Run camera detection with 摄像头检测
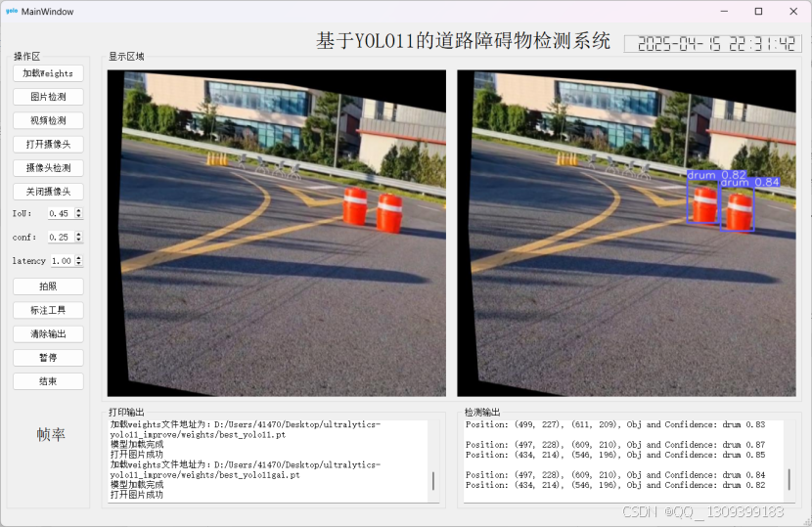This screenshot has height=527, width=812. tap(48, 168)
